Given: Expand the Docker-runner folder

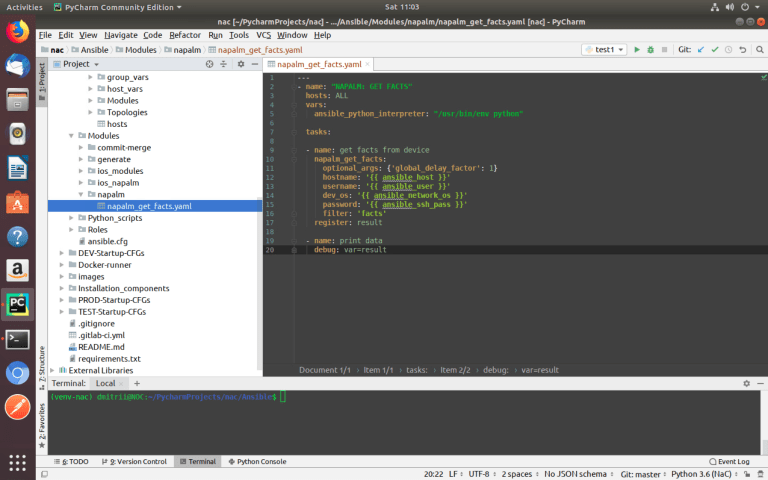Looking at the screenshot, I should pos(62,265).
